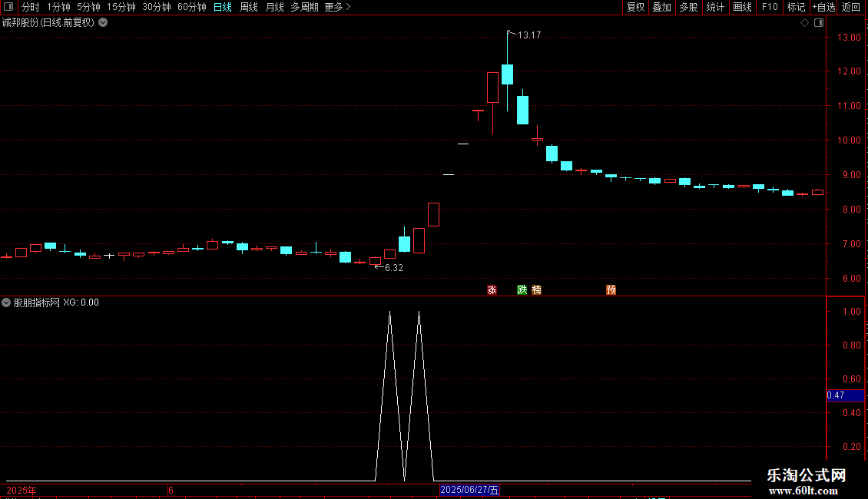Viewport: 868px width, 499px height.
Task: Open the 多股 multi-stock view
Action: 688,7
